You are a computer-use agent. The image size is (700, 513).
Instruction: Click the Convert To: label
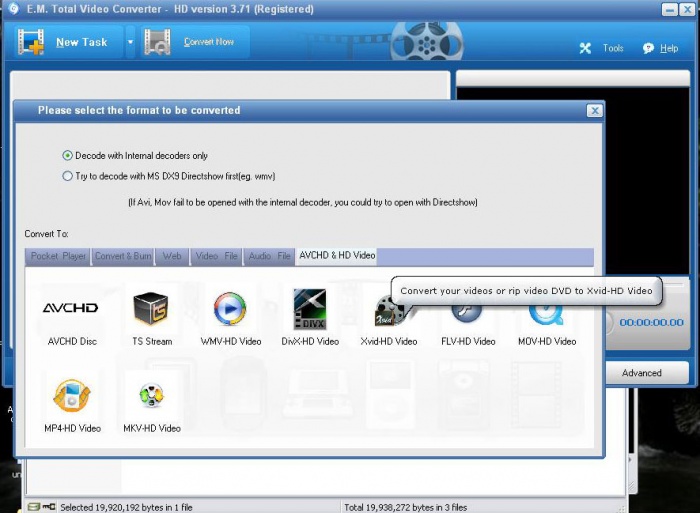[x=46, y=234]
